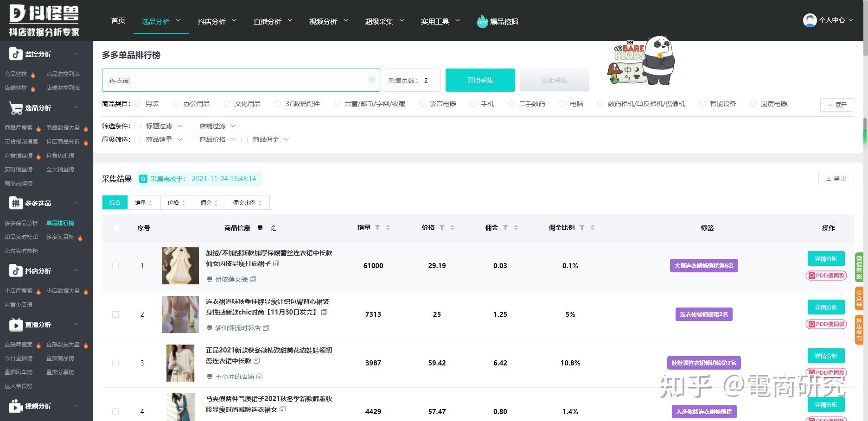868x421 pixels.
Task: Expand the 商品佣金 filter chevron
Action: 286,139
